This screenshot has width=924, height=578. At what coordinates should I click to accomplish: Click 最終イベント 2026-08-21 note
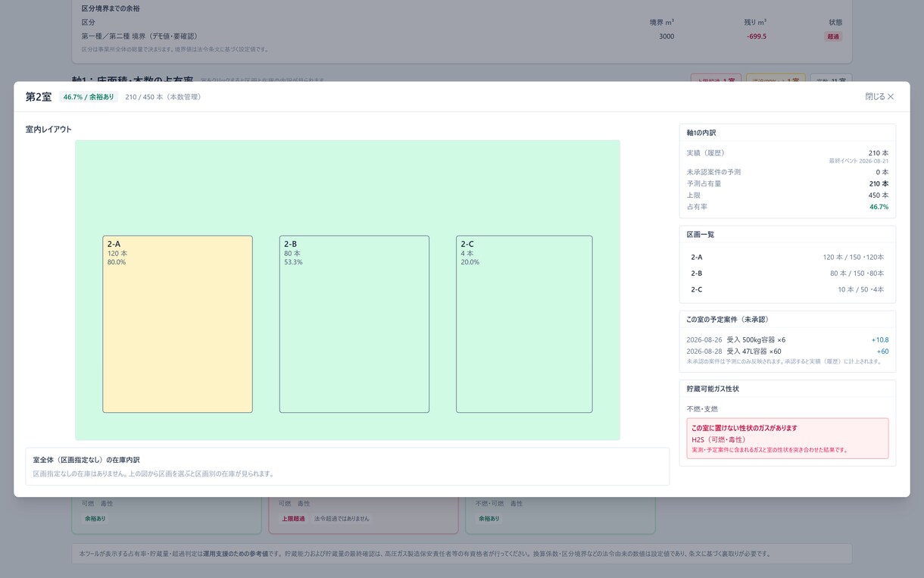(859, 161)
